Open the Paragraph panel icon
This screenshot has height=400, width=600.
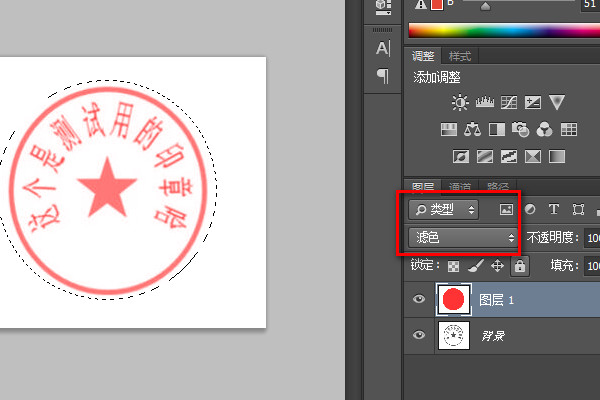pos(383,76)
